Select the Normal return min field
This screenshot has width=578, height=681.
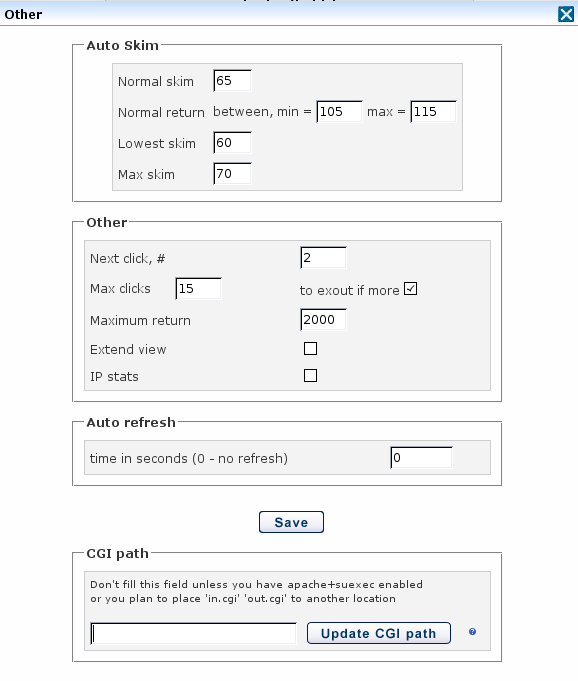click(339, 112)
